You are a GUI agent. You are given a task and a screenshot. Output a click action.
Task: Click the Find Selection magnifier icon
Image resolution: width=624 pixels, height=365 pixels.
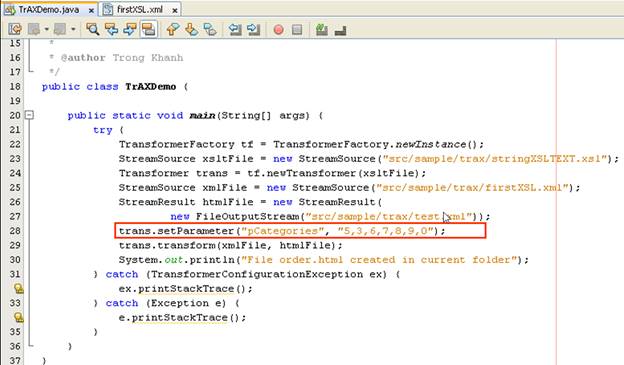[93, 29]
